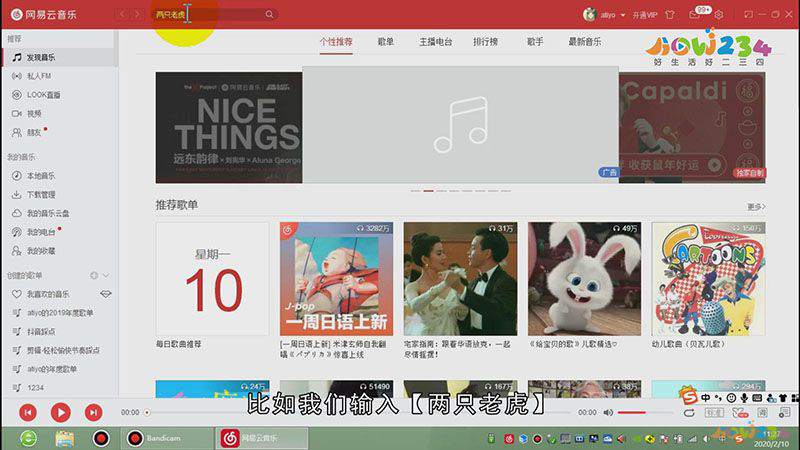
Task: Click the magnifier search icon in search box
Action: [269, 15]
